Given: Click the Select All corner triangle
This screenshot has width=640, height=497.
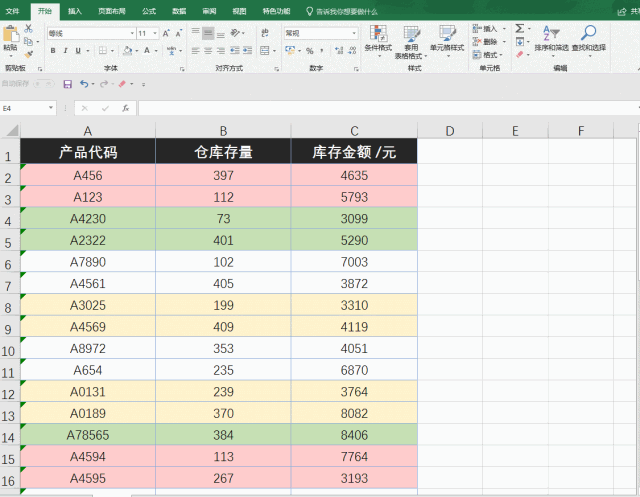Looking at the screenshot, I should (12, 131).
